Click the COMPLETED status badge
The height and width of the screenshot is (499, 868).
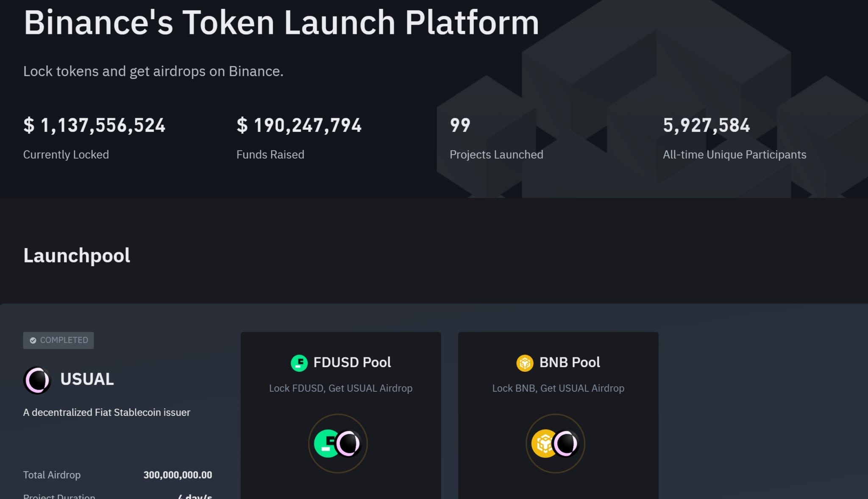(x=58, y=340)
